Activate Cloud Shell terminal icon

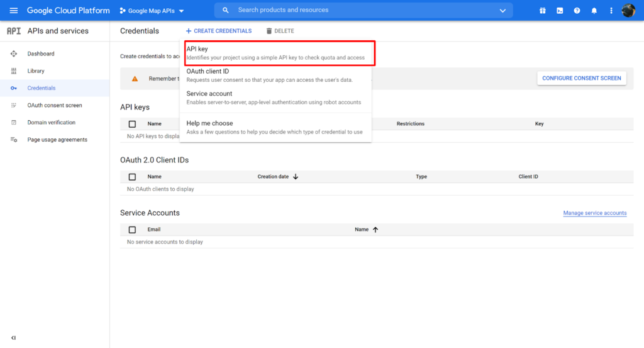[x=560, y=11]
